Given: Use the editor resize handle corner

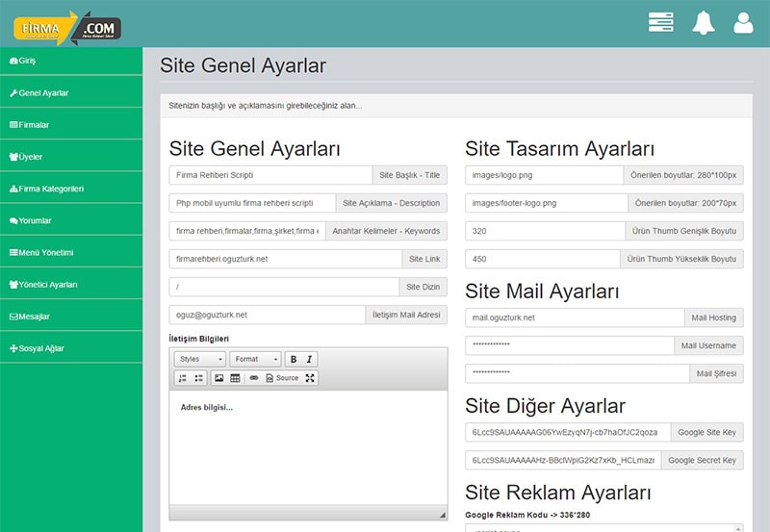Looking at the screenshot, I should click(443, 515).
